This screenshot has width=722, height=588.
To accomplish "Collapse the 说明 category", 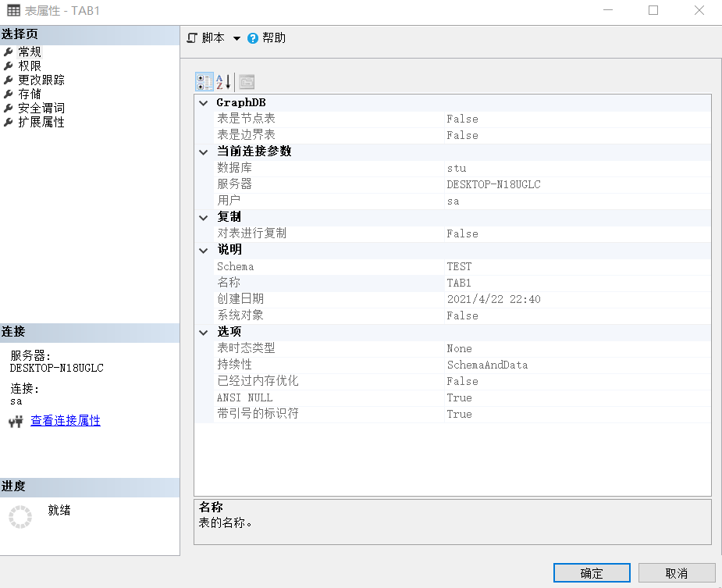I will [x=204, y=250].
